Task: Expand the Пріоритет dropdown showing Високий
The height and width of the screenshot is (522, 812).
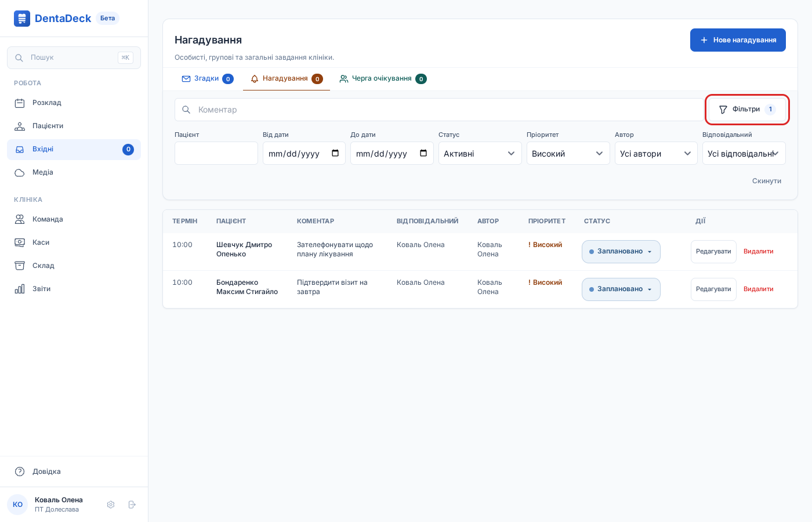Action: click(x=568, y=154)
